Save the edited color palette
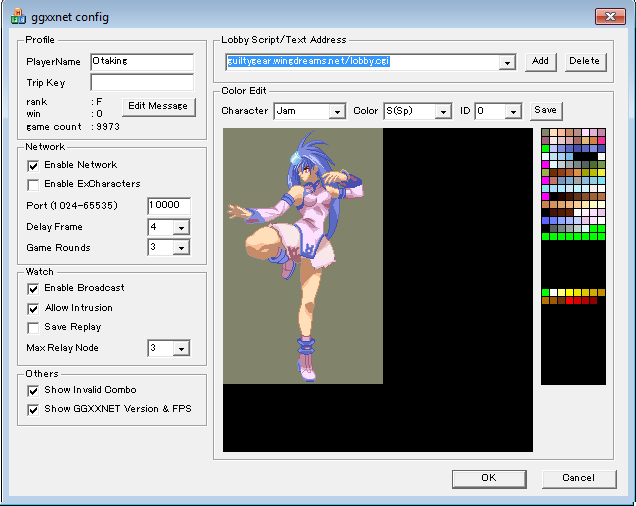The width and height of the screenshot is (636, 506). pyautogui.click(x=546, y=110)
